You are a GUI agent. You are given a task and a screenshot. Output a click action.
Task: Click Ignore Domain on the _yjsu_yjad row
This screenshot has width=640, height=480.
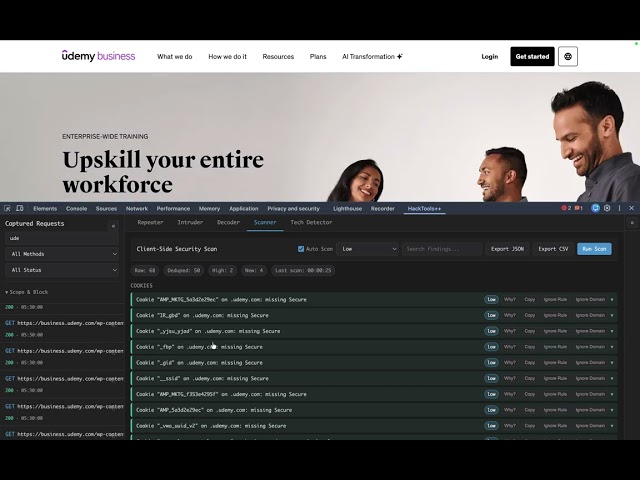point(590,331)
